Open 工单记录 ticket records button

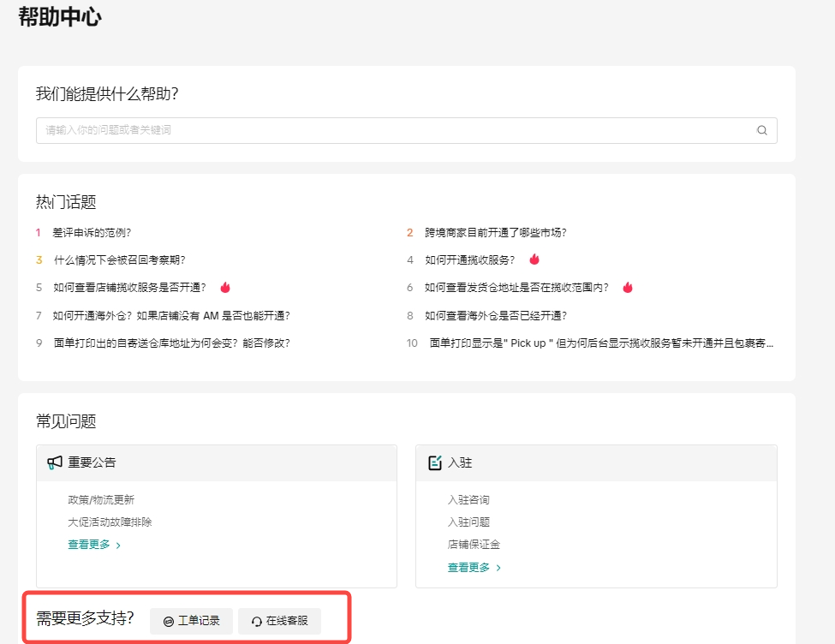(191, 621)
